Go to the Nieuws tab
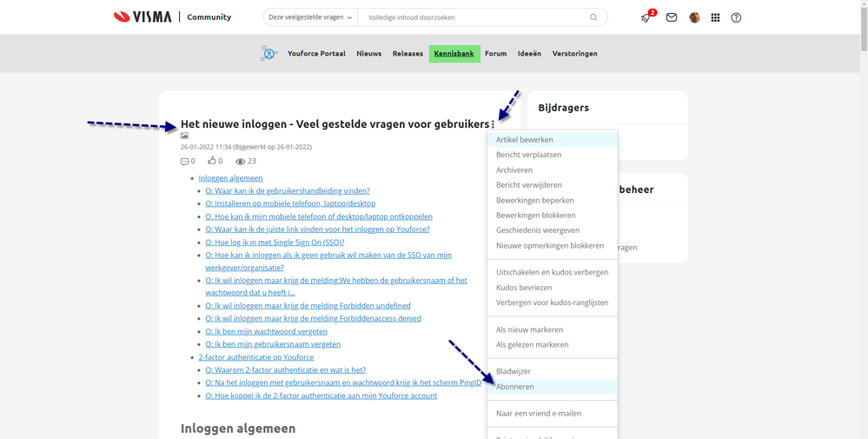The width and height of the screenshot is (868, 439). coord(368,54)
